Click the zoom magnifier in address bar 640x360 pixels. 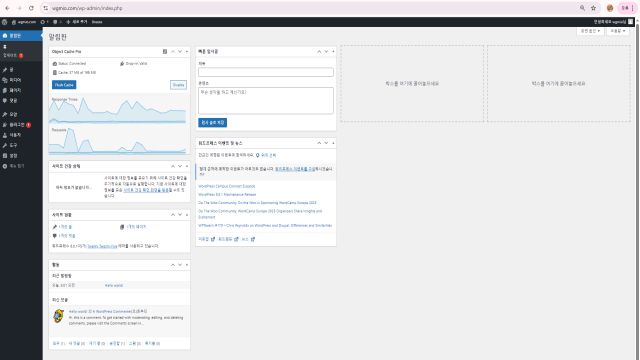tap(582, 8)
